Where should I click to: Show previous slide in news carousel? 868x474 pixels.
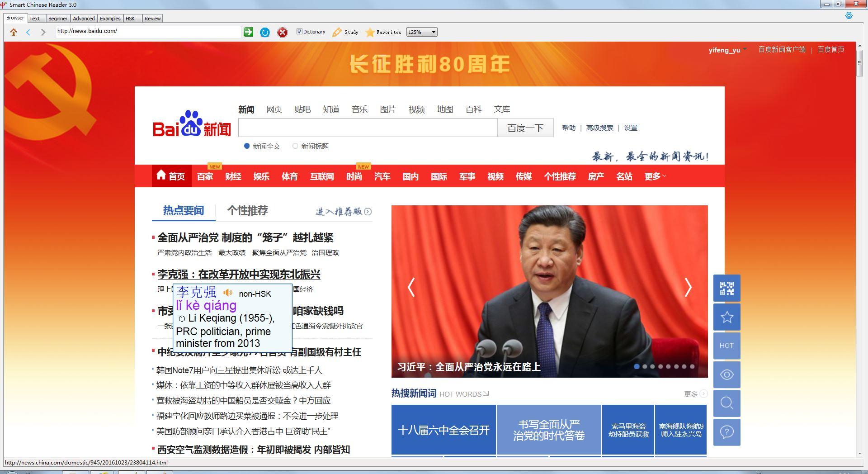(x=411, y=287)
